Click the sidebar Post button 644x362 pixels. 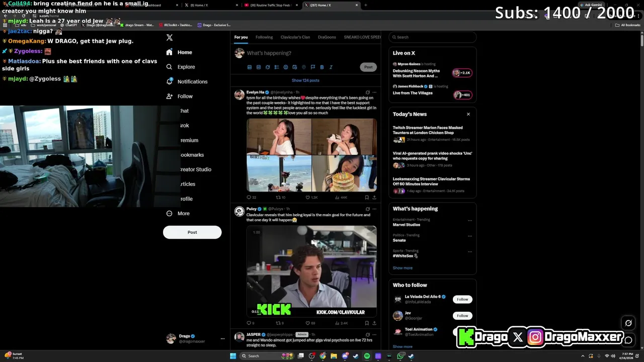point(192,232)
